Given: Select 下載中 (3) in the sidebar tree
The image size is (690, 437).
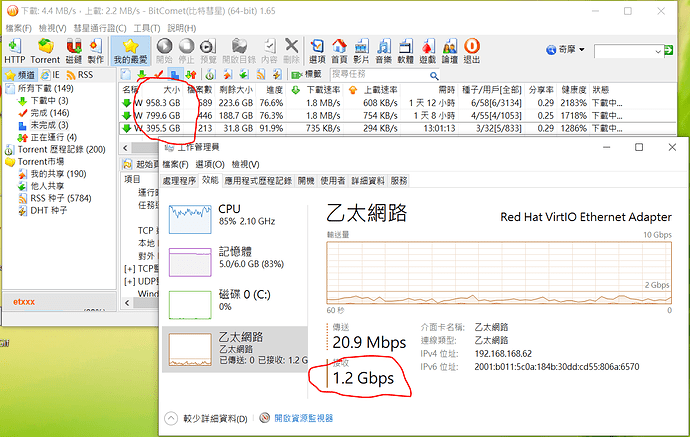Looking at the screenshot, I should tap(49, 101).
